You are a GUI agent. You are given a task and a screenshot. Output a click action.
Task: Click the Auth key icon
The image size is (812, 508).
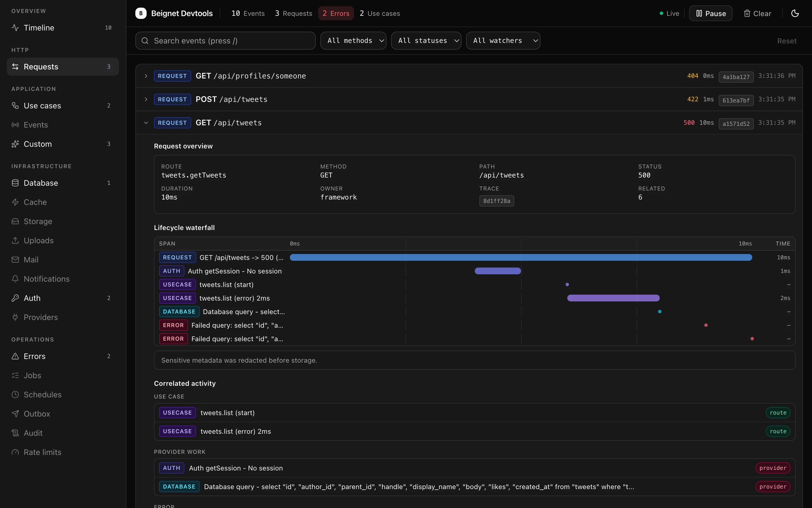[x=15, y=298]
